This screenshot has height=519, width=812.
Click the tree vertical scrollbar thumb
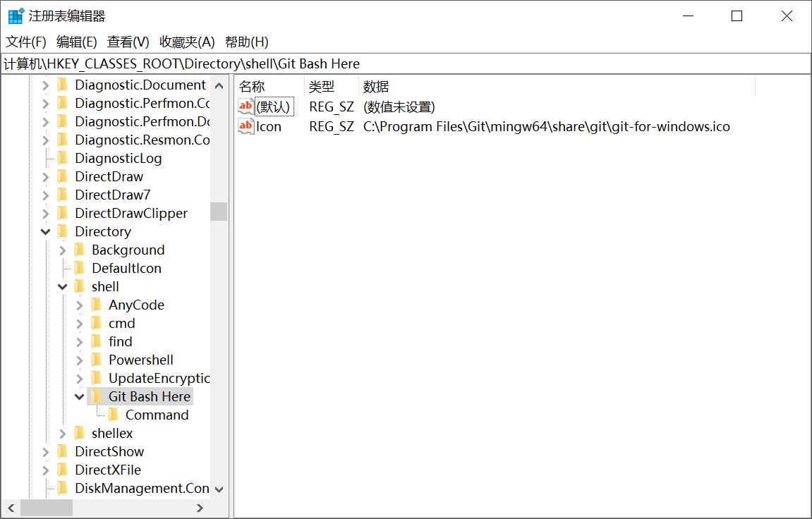(x=219, y=211)
